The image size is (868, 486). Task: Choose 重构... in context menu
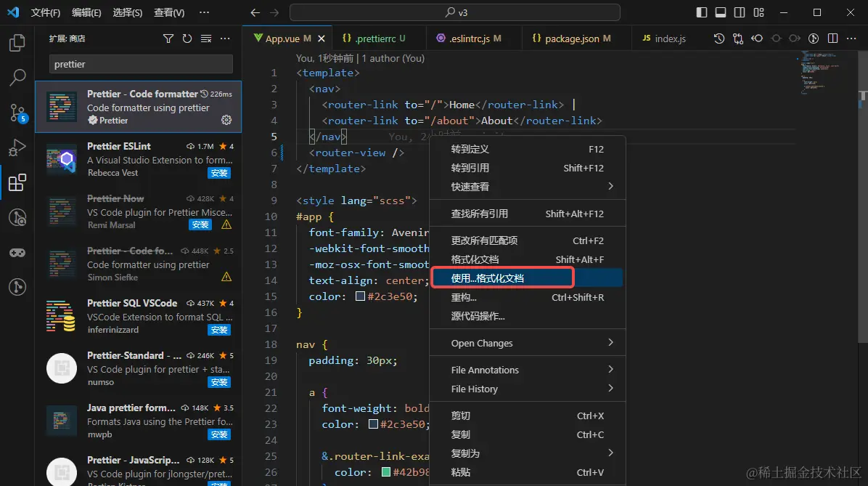coord(528,297)
